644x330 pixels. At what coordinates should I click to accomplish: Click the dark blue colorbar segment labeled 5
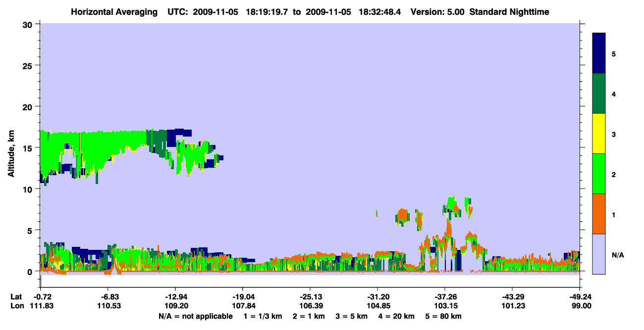[x=599, y=53]
